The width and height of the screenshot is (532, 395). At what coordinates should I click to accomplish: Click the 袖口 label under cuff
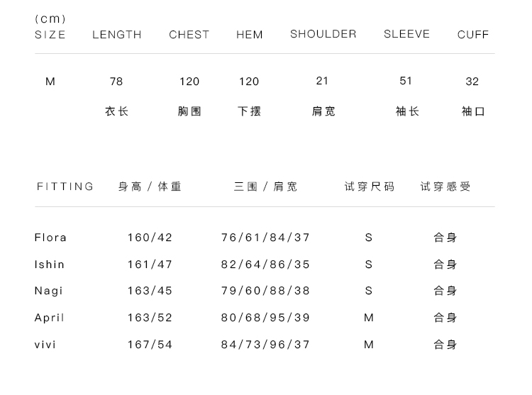473,111
